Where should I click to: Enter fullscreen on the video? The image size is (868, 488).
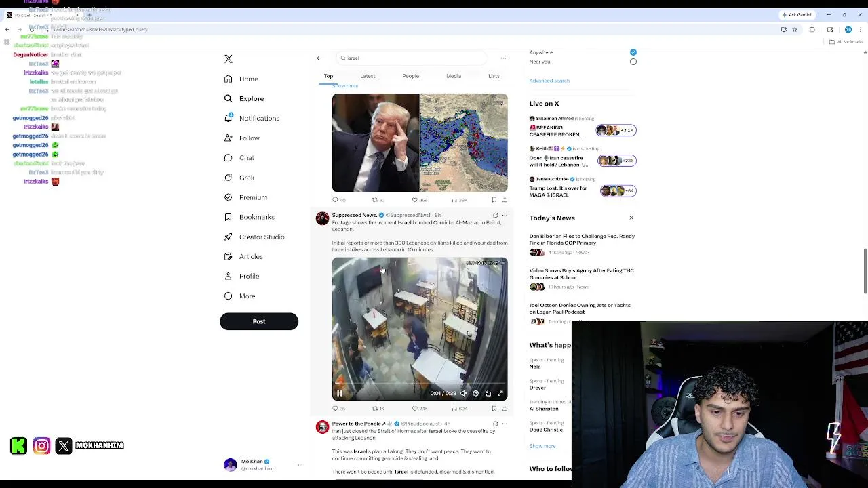click(x=500, y=393)
